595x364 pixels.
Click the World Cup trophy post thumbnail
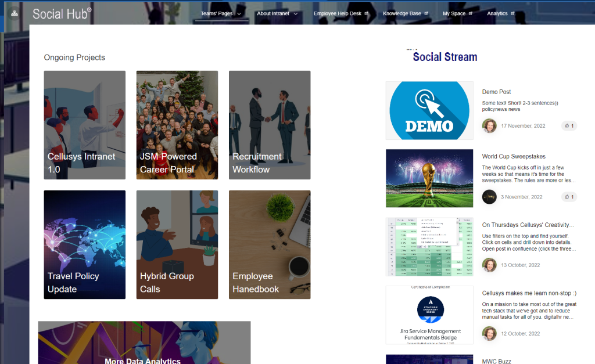point(429,178)
